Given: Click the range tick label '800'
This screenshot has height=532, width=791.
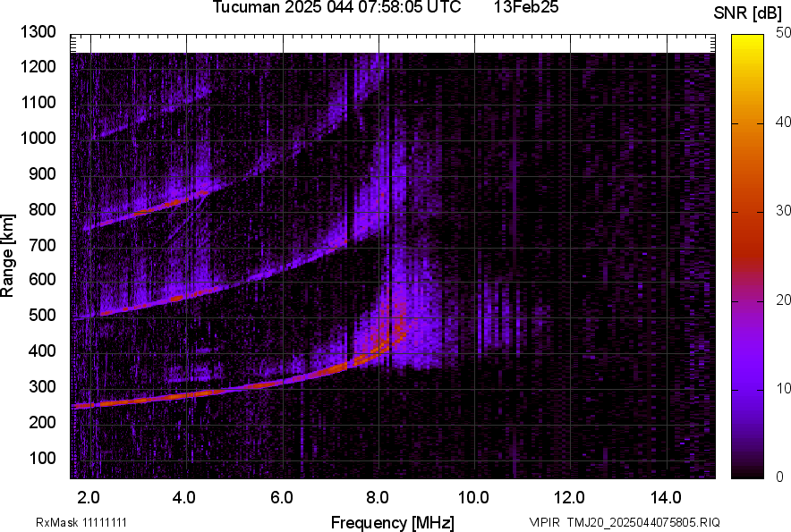Looking at the screenshot, I should [42, 208].
